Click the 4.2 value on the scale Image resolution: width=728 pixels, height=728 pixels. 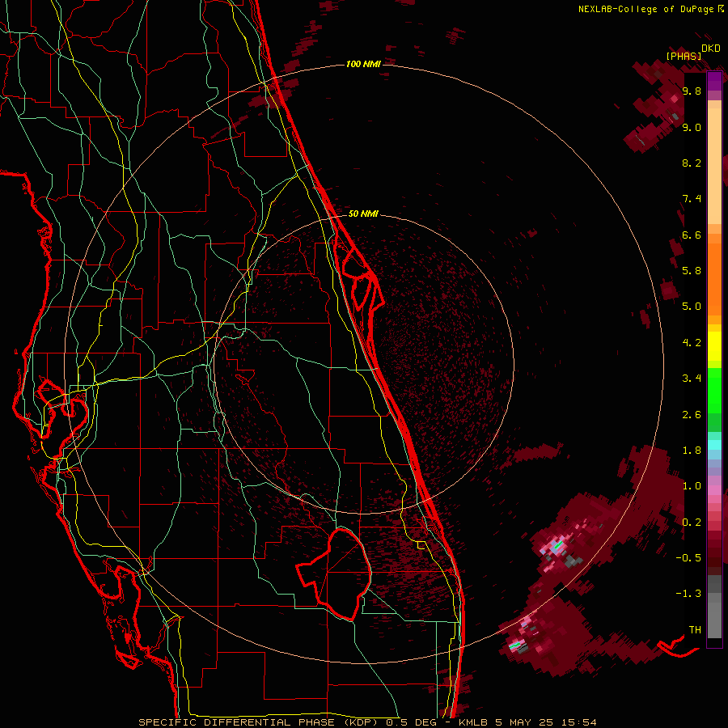(x=692, y=343)
